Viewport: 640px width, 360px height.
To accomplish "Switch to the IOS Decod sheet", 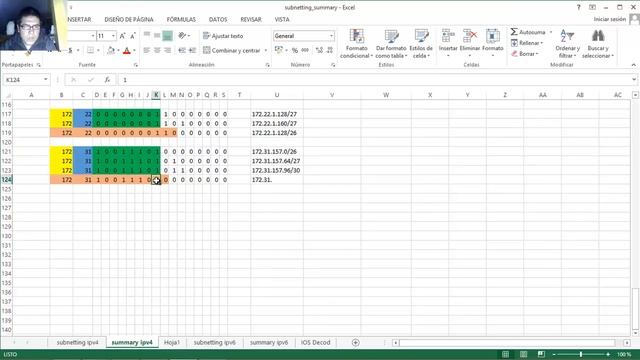I will [316, 342].
